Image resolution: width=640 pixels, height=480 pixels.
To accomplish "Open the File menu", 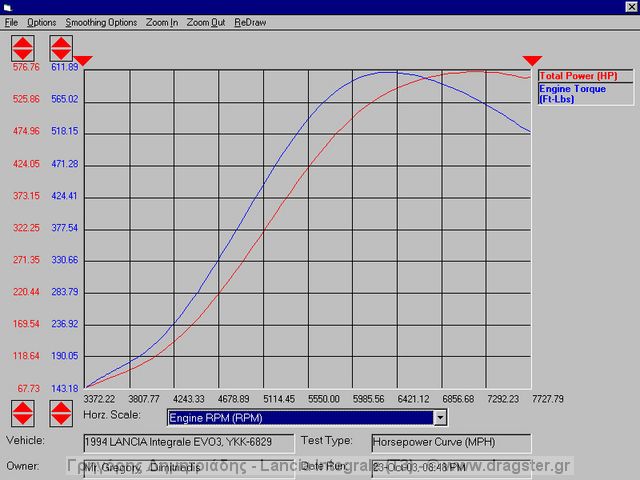I will (11, 22).
